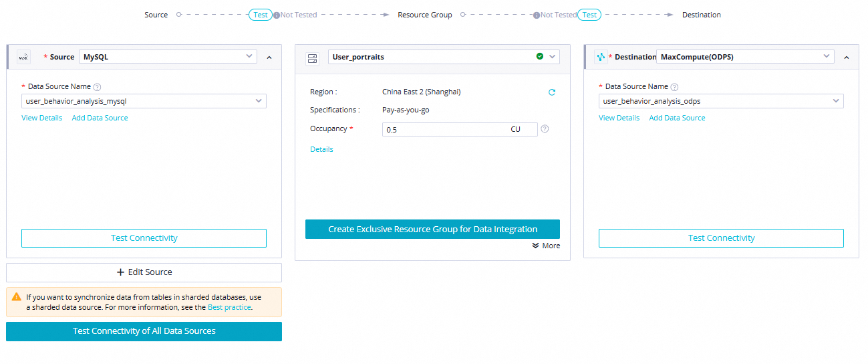Open Add Data Source link in Destination panel
This screenshot has height=364, width=868.
coord(677,118)
